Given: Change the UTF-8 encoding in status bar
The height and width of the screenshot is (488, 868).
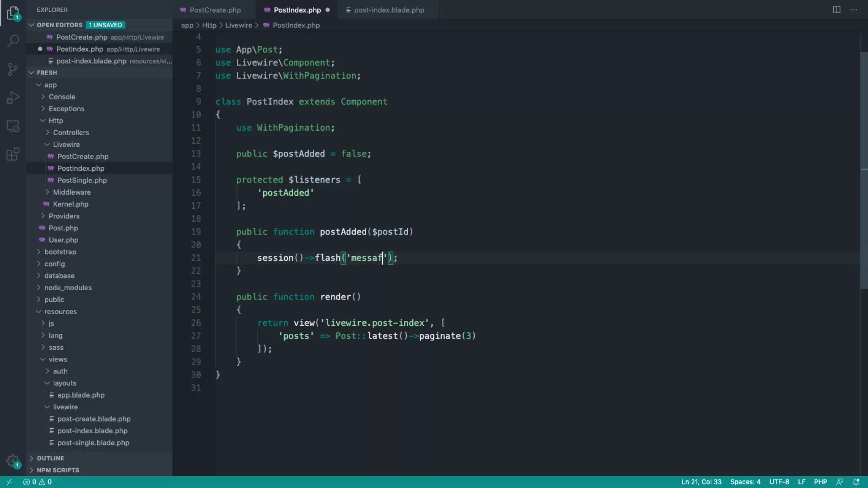Looking at the screenshot, I should (779, 482).
